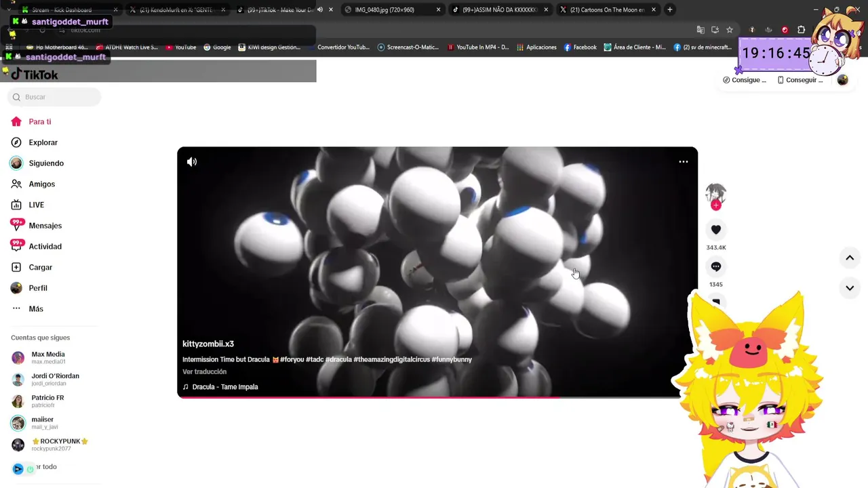Open the comments bubble icon
The height and width of the screenshot is (488, 868).
(716, 266)
